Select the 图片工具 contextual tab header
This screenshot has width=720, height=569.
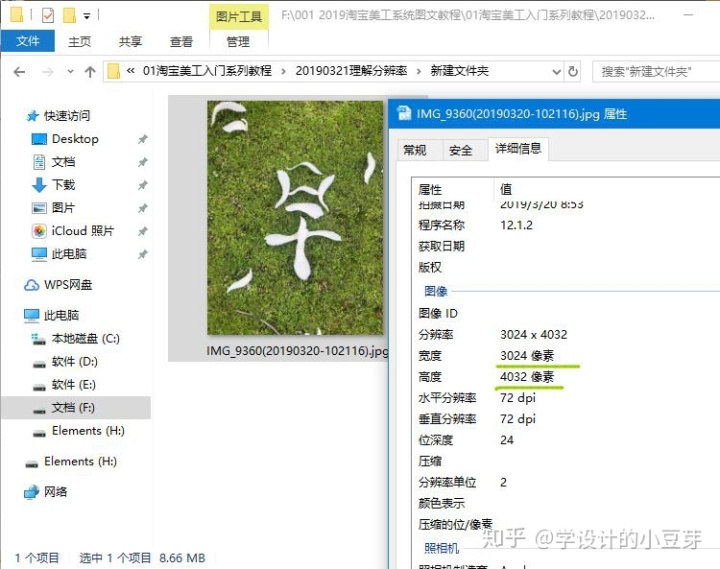[x=239, y=17]
